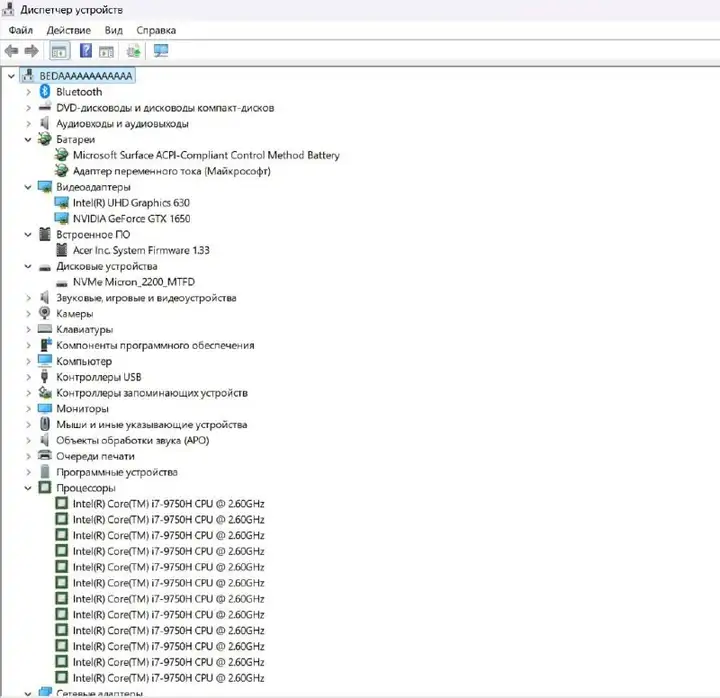Select the Bluetooth category icon
Image resolution: width=720 pixels, height=698 pixels.
pyautogui.click(x=45, y=91)
